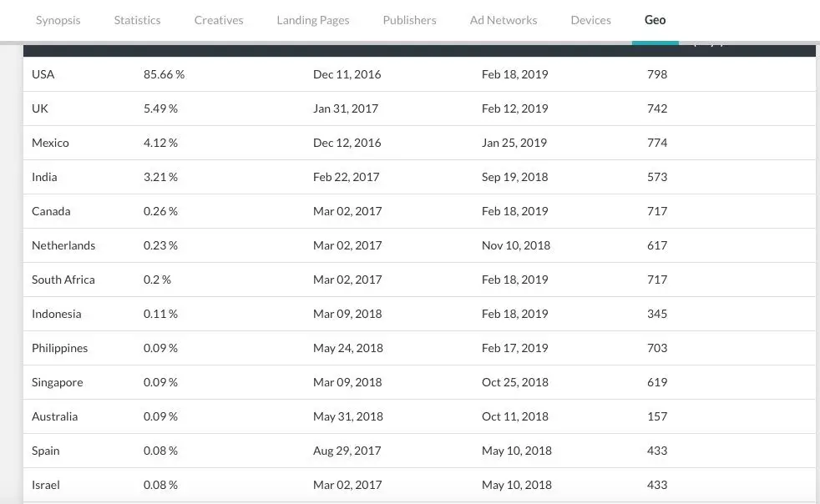Click the USA country cell

(43, 74)
